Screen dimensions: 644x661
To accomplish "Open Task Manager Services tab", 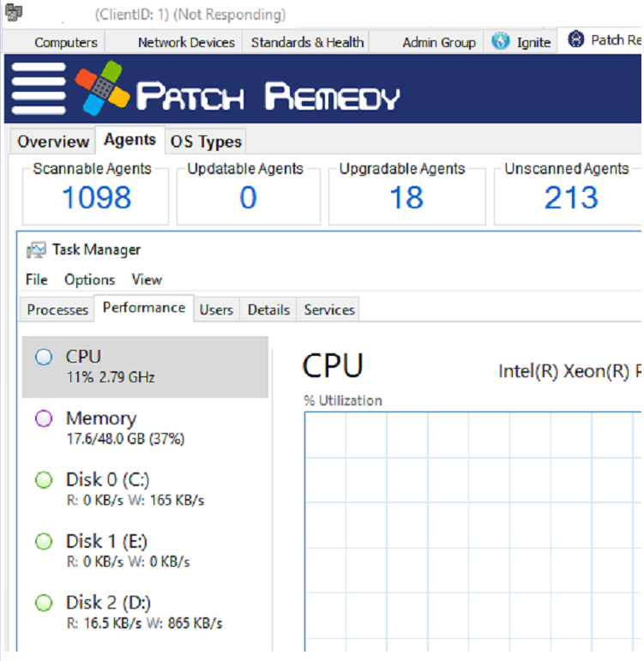I will (x=329, y=309).
